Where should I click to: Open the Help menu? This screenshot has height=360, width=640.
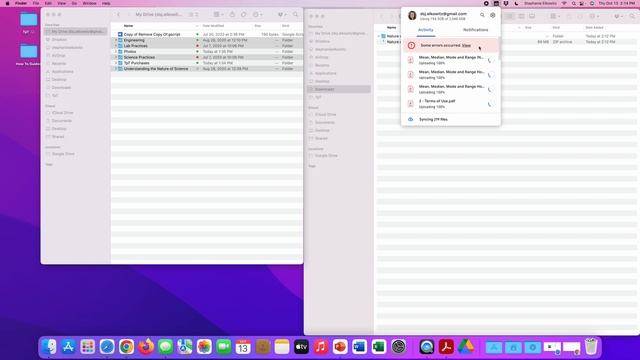click(106, 3)
